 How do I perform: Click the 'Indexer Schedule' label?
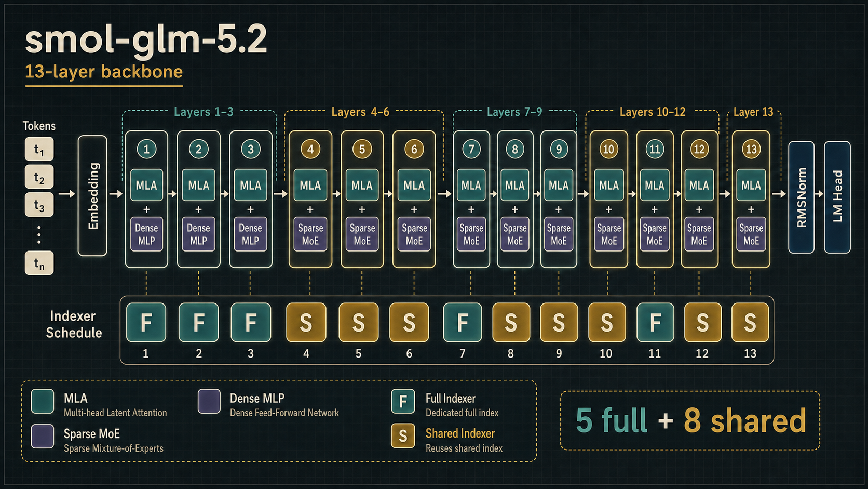click(x=74, y=324)
